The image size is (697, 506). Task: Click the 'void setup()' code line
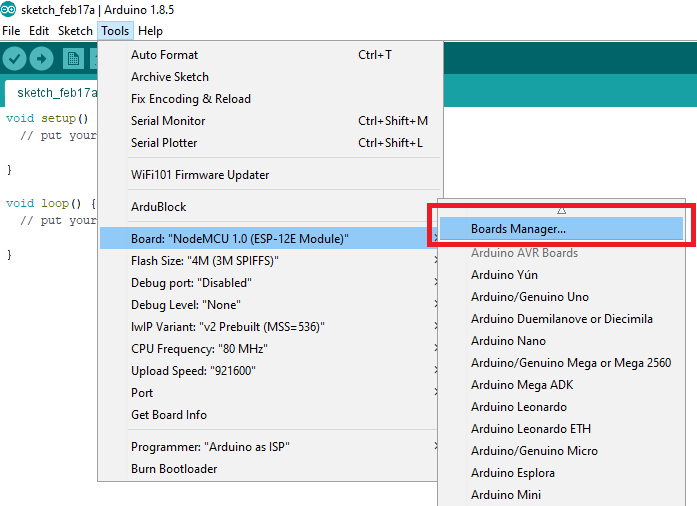point(47,118)
